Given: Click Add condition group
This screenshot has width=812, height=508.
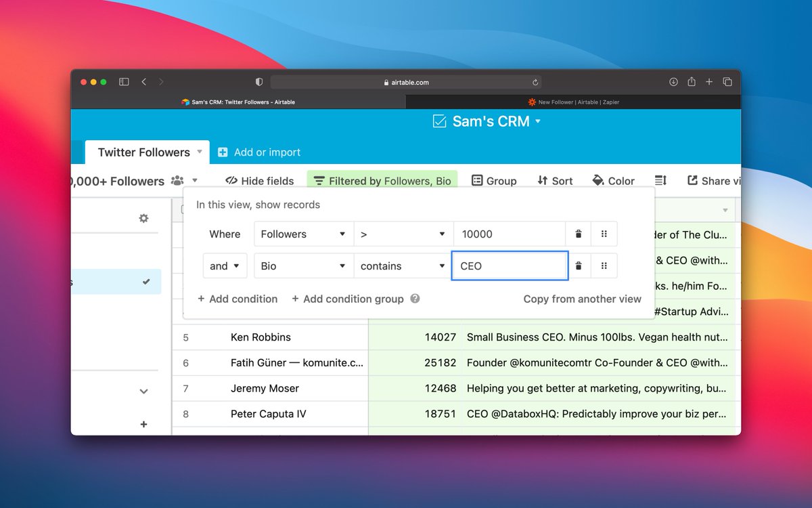Looking at the screenshot, I should (x=347, y=299).
